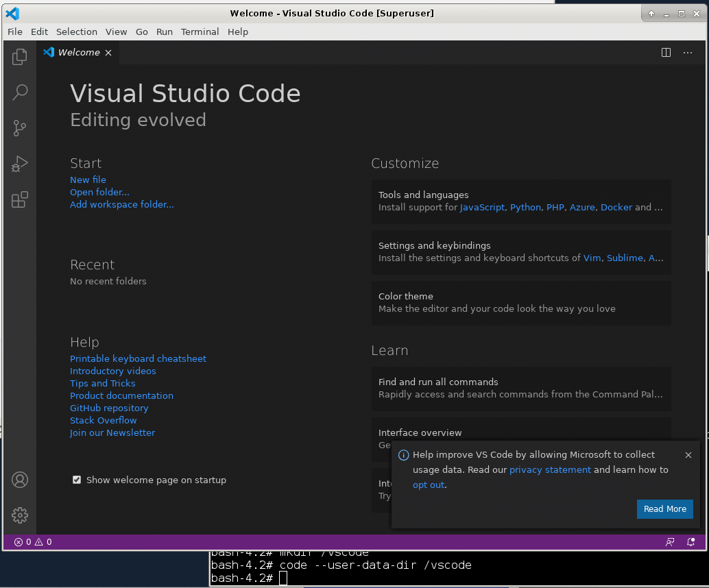The image size is (709, 588).
Task: Open the Help menu
Action: click(x=238, y=32)
